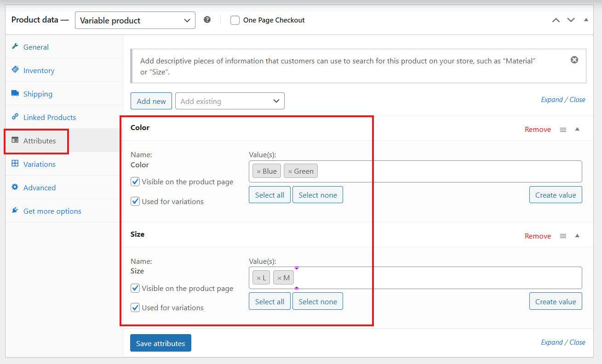The height and width of the screenshot is (364, 602).
Task: Click the Size attribute drag handle icon
Action: (x=563, y=236)
